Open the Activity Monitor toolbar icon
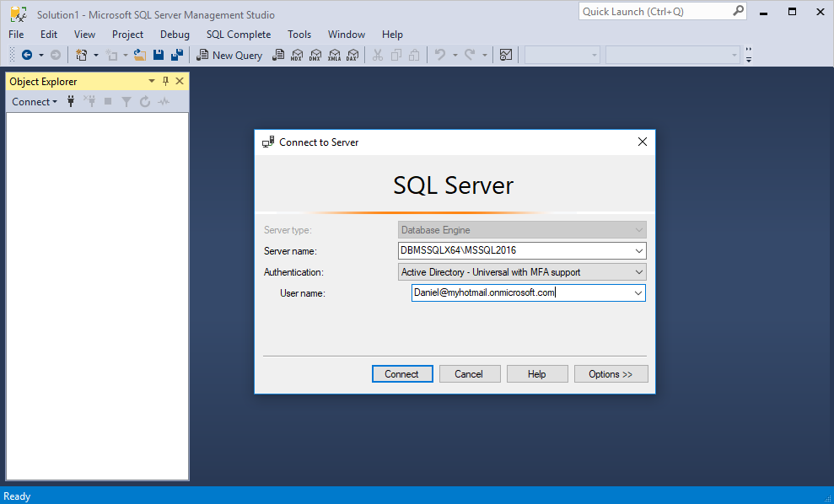 506,55
